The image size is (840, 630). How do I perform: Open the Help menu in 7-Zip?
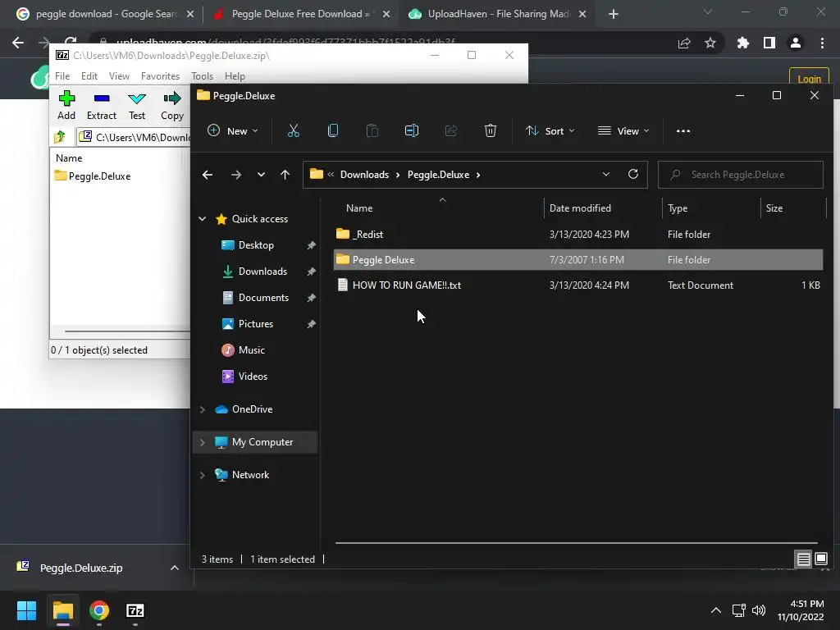coord(235,76)
